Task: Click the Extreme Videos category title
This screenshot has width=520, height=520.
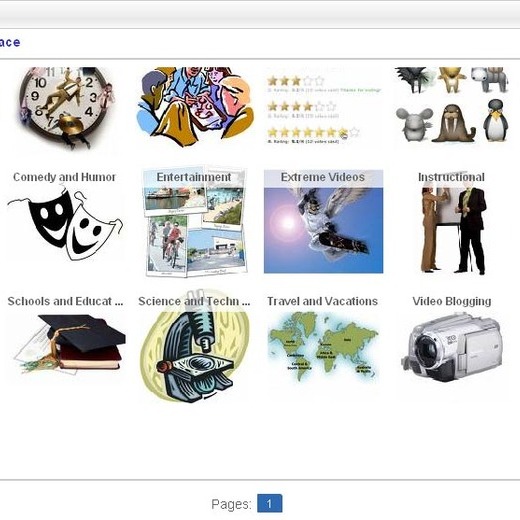Action: pyautogui.click(x=323, y=177)
